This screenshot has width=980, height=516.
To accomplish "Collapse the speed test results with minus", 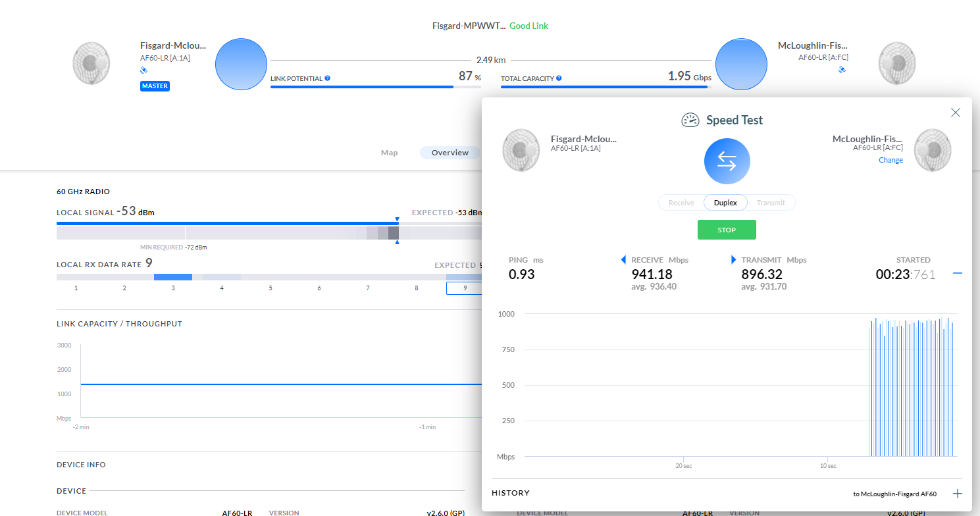I will tap(958, 273).
